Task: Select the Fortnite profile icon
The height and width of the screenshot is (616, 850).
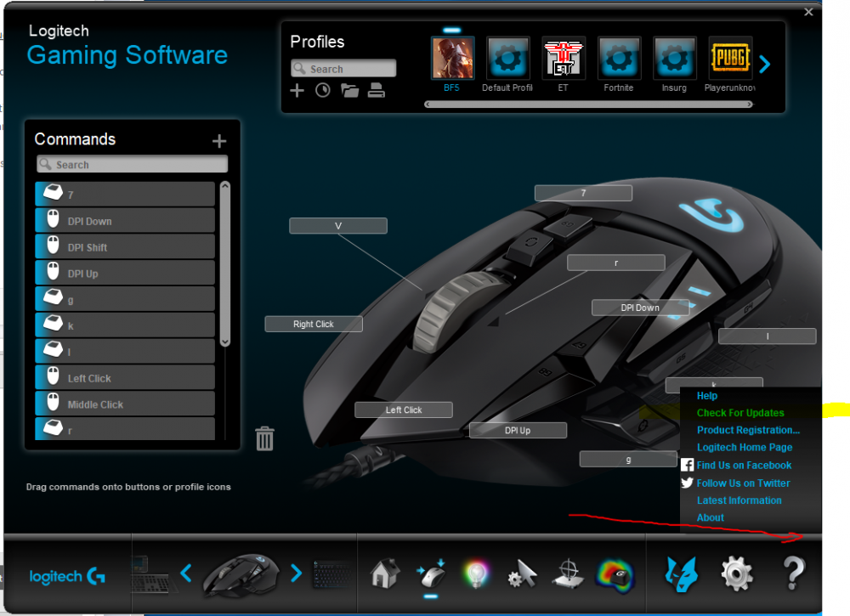Action: click(619, 58)
